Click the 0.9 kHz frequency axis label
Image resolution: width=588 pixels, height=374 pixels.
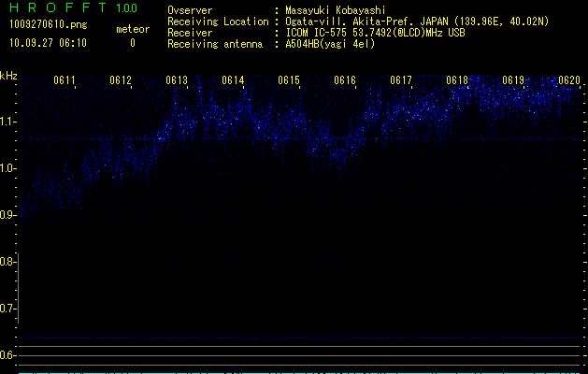(x=7, y=215)
